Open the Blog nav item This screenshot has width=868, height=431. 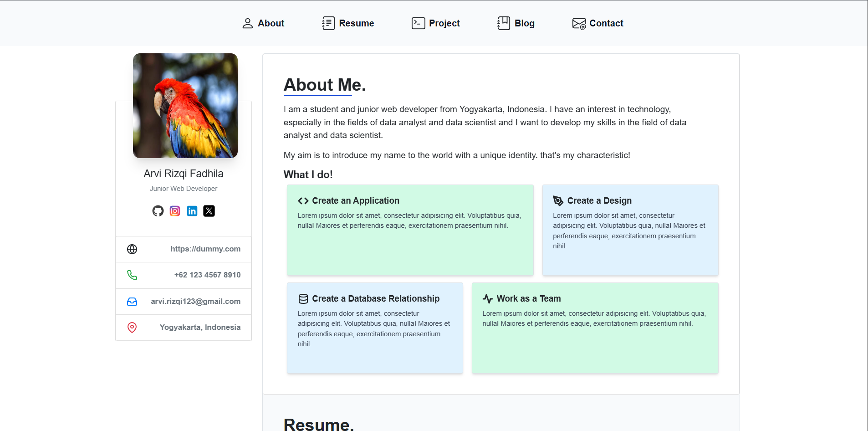(x=516, y=23)
